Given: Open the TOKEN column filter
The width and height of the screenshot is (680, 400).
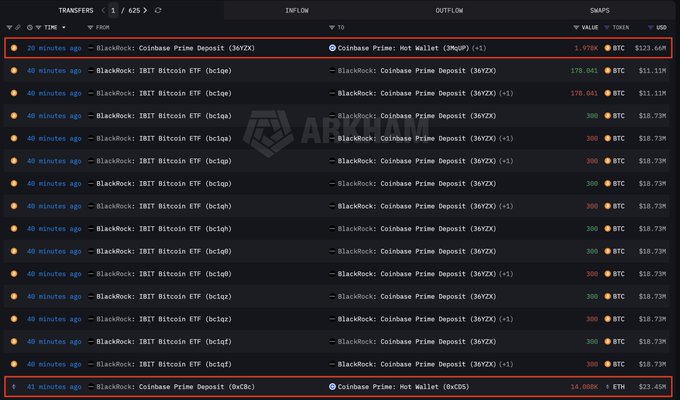Looking at the screenshot, I should [x=607, y=27].
